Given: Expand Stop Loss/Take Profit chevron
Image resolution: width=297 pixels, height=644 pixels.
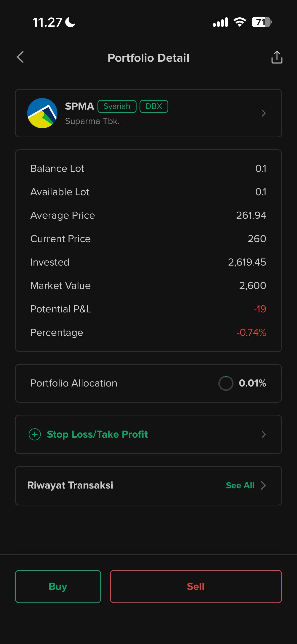Looking at the screenshot, I should pos(263,434).
